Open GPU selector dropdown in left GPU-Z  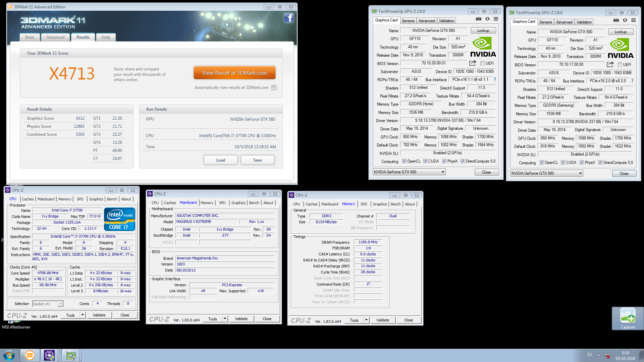[409, 172]
